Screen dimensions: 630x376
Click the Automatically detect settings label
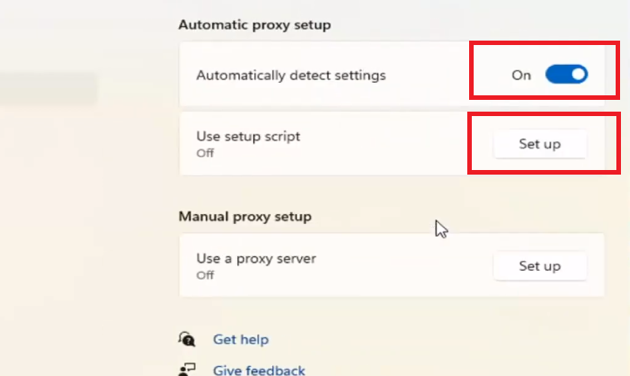291,75
